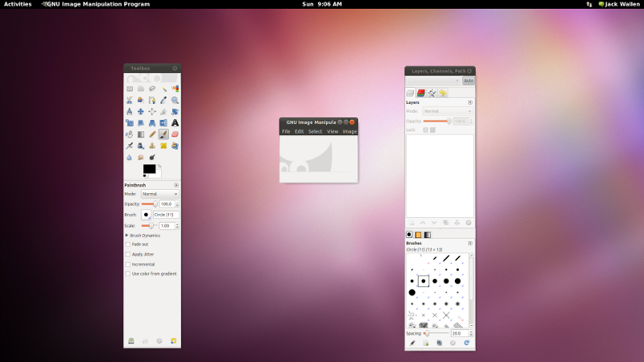Switch to the Patterns tab
The height and width of the screenshot is (362, 644).
click(418, 235)
